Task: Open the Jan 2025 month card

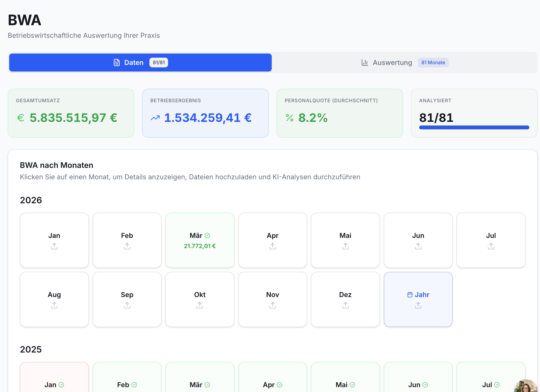Action: pos(54,377)
